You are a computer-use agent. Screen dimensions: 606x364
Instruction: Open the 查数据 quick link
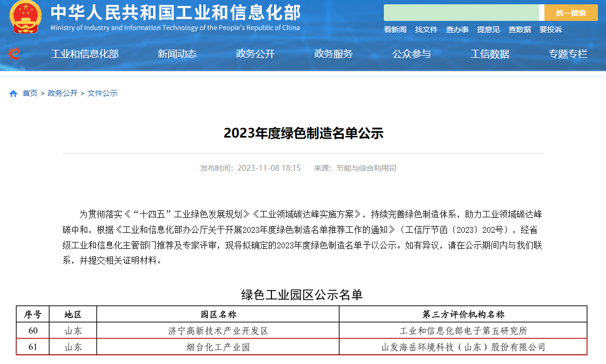519,30
